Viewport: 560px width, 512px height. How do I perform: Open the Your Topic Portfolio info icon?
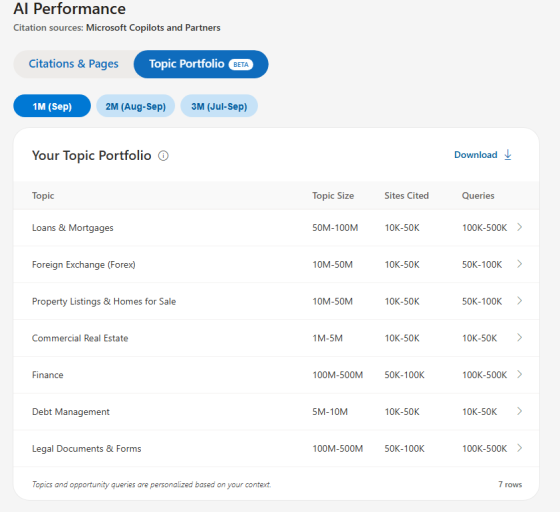pyautogui.click(x=163, y=156)
